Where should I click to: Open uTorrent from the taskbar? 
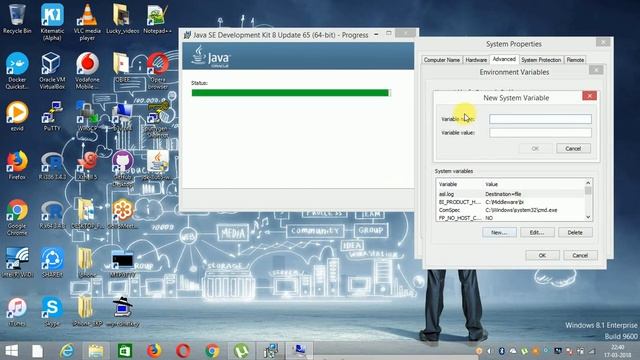pyautogui.click(x=241, y=351)
